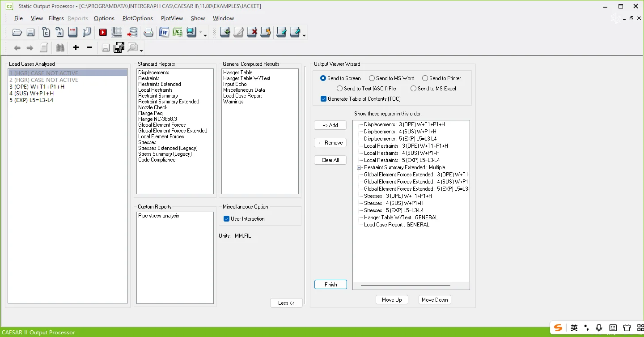Click the red play button toolbar icon
This screenshot has width=644, height=337.
click(103, 32)
